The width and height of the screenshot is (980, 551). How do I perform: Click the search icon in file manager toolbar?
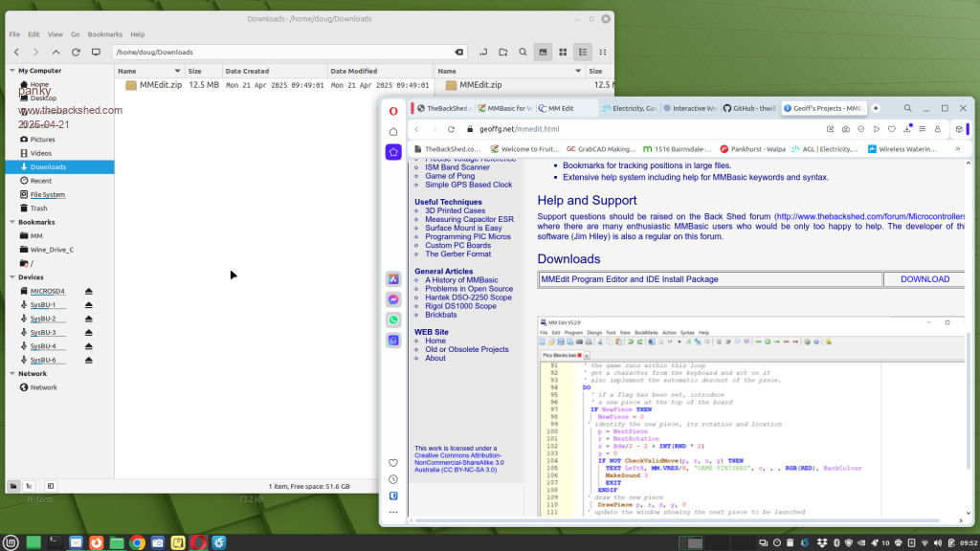523,52
